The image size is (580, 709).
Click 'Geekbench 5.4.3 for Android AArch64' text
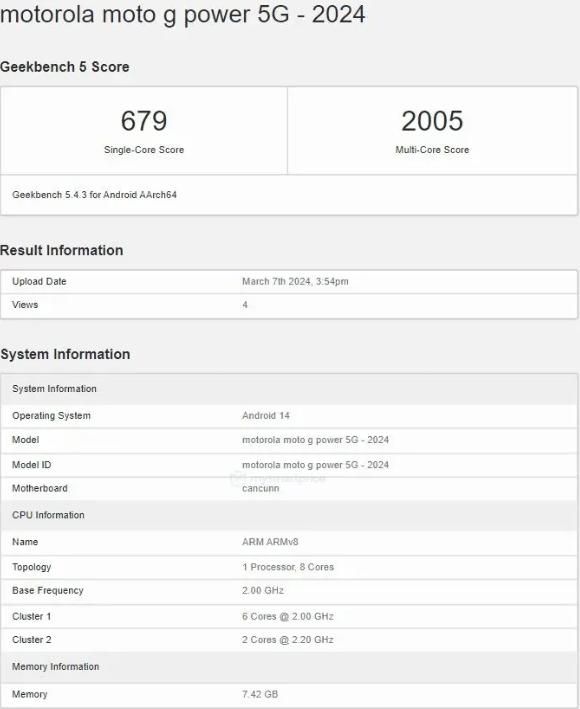pyautogui.click(x=94, y=195)
